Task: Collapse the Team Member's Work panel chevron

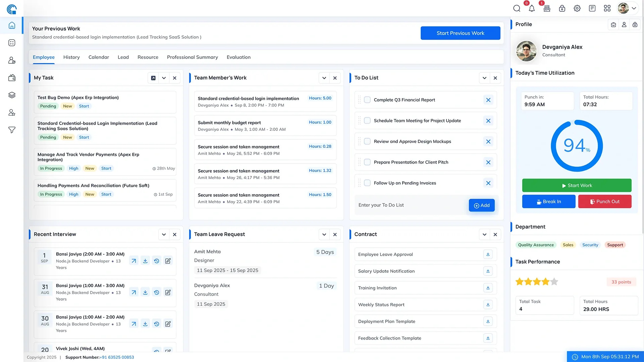Action: (324, 78)
